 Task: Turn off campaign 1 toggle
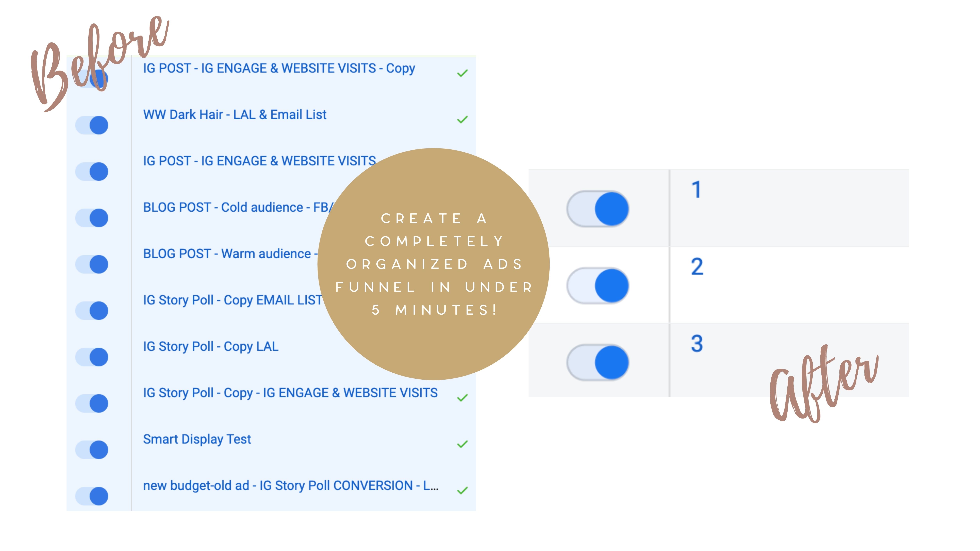click(598, 209)
